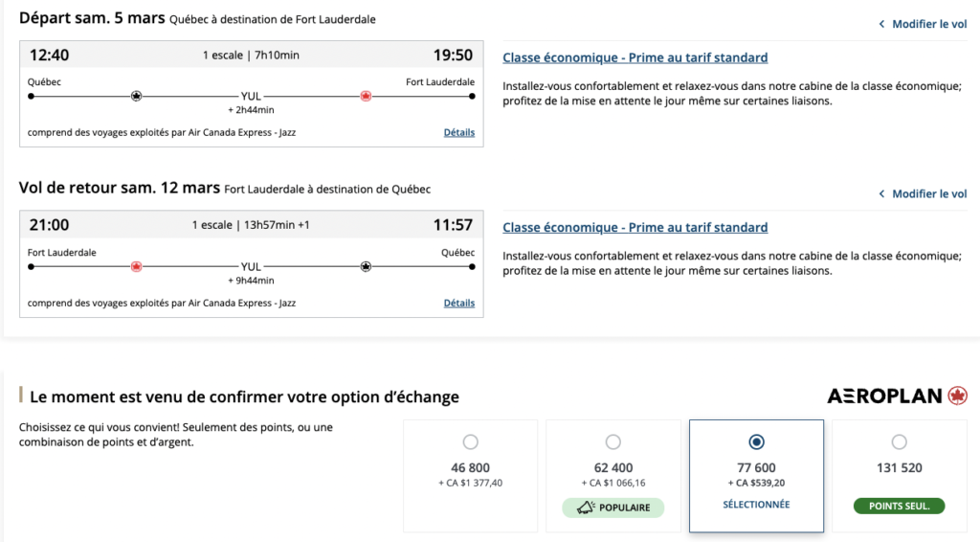This screenshot has width=980, height=542.
Task: Click the Points seul. green badge
Action: [899, 506]
